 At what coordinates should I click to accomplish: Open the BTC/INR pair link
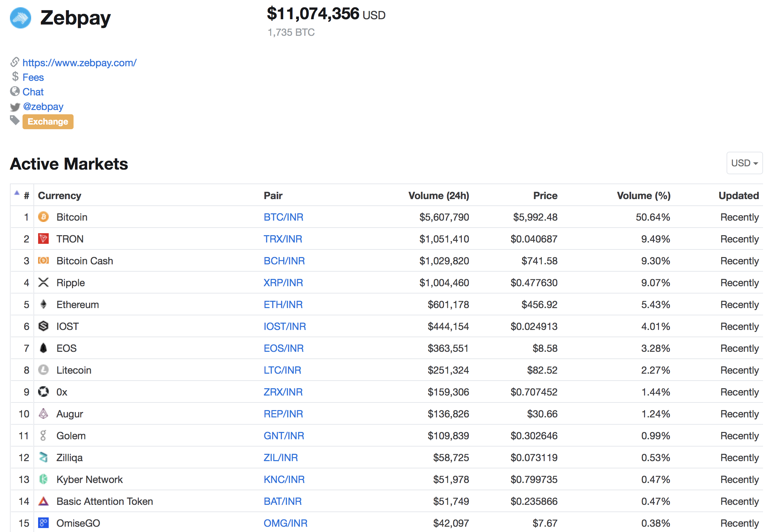[283, 217]
